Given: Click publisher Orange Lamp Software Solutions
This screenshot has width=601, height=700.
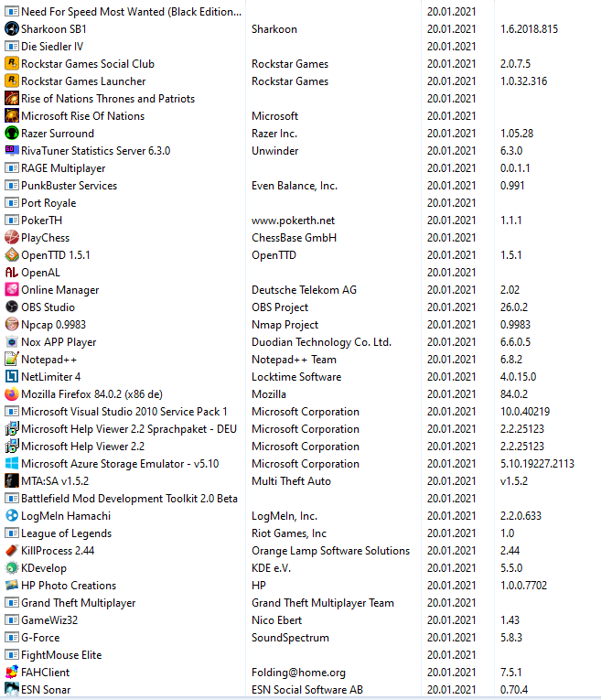Looking at the screenshot, I should point(330,551).
